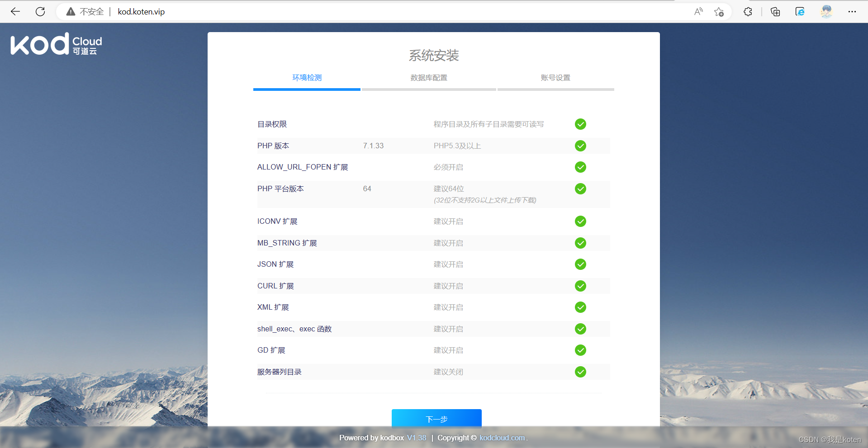Click the ALLOW_URL_FOPEN 扩展 label

tap(303, 167)
